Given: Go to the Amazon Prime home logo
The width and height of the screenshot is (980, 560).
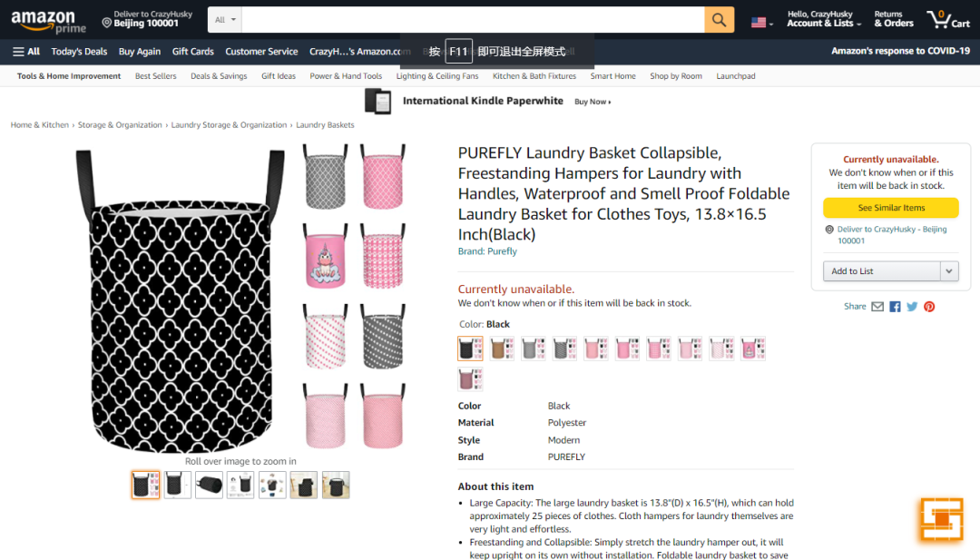Looking at the screenshot, I should tap(48, 21).
